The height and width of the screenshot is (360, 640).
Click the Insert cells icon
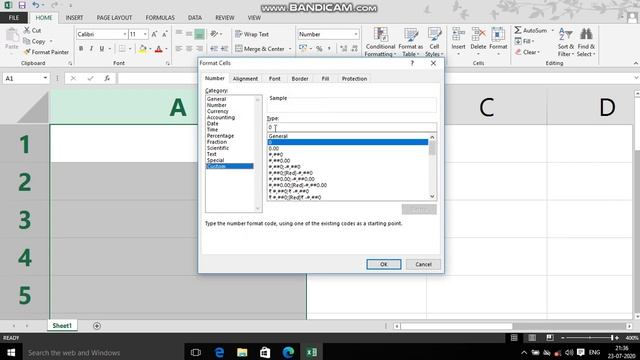click(x=458, y=35)
